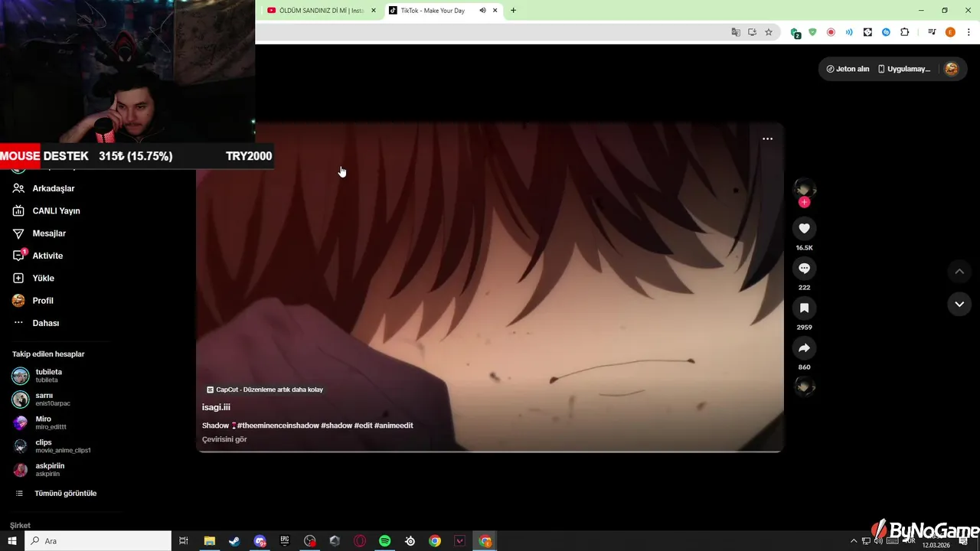Open Task View in the taskbar

click(x=184, y=541)
